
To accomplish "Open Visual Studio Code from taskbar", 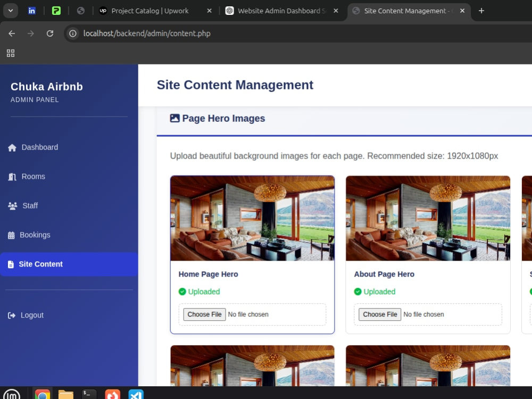I will point(136,395).
